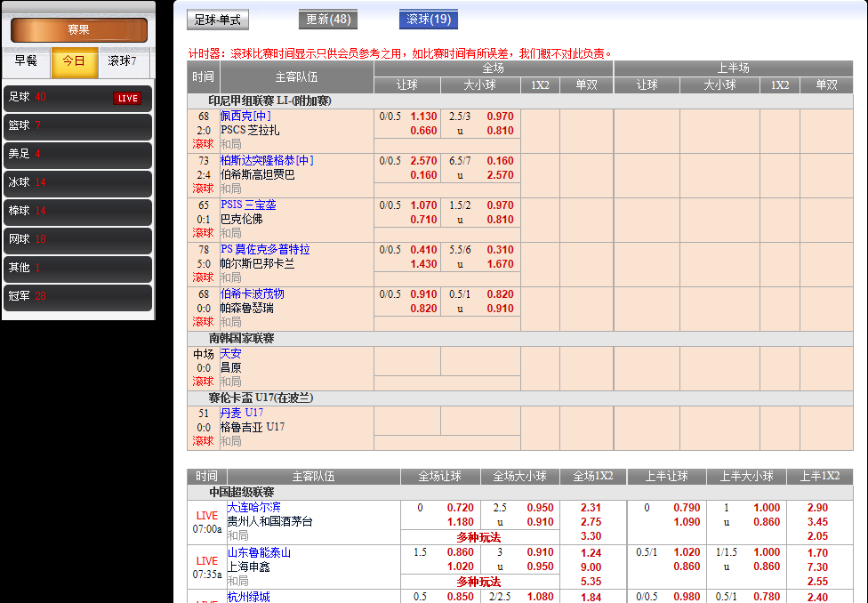868x603 pixels.
Task: Pick PSIS 三宝垄 handicap odds 1.070
Action: click(423, 205)
